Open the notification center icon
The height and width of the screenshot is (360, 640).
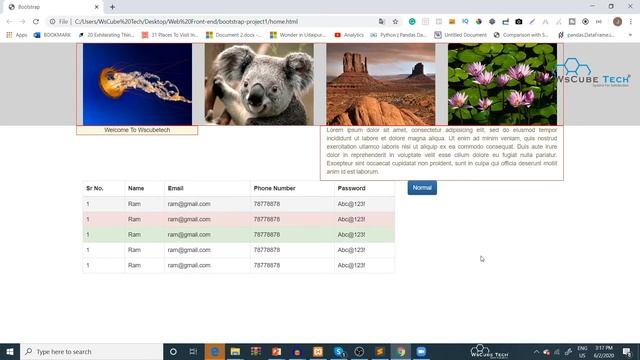tap(627, 351)
